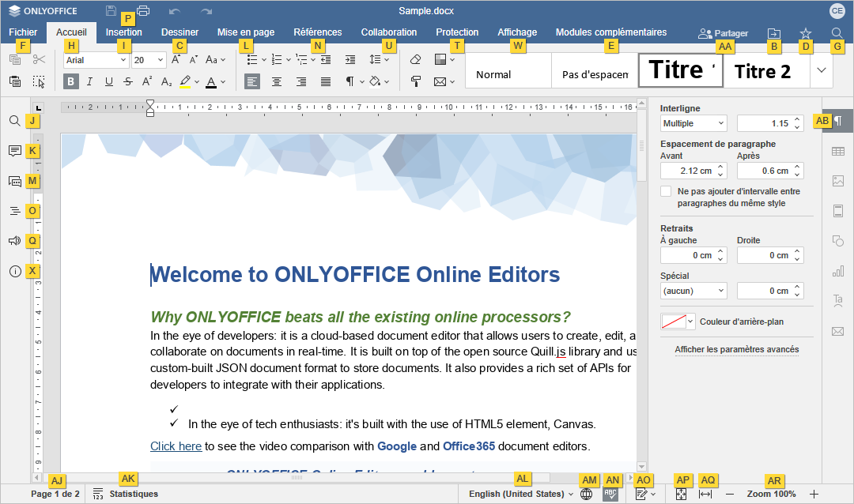Switch to the Insertion tab
The image size is (854, 504).
(124, 32)
